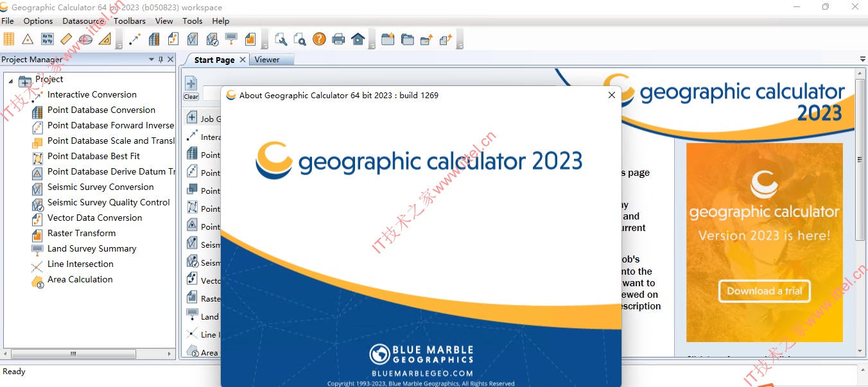Click the Raster Transform toolbar icon
868x387 pixels.
(x=250, y=39)
